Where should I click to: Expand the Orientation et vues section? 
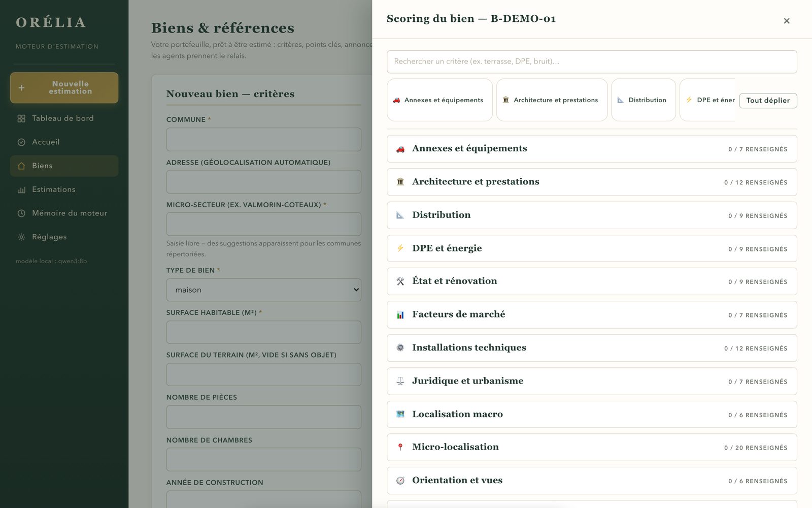pos(592,481)
